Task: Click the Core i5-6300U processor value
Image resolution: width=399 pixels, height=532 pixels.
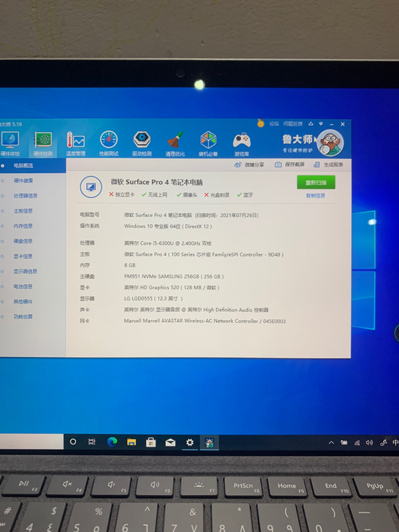Action: click(167, 243)
